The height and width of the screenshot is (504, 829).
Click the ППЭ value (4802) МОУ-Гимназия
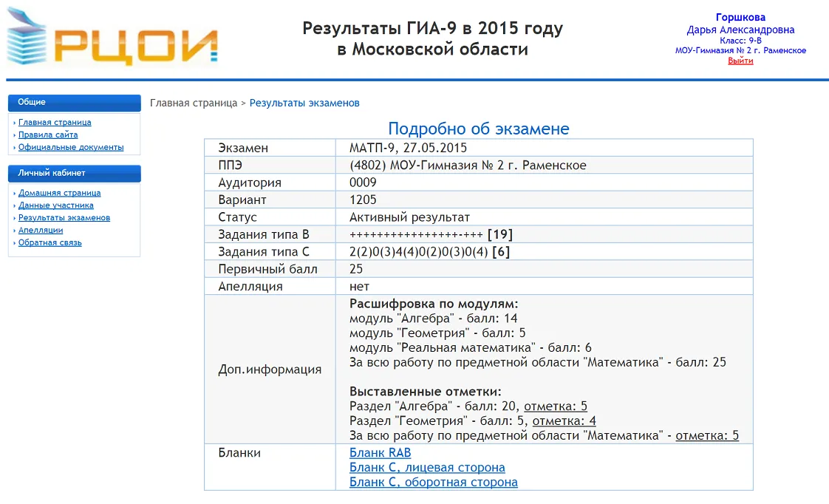468,166
